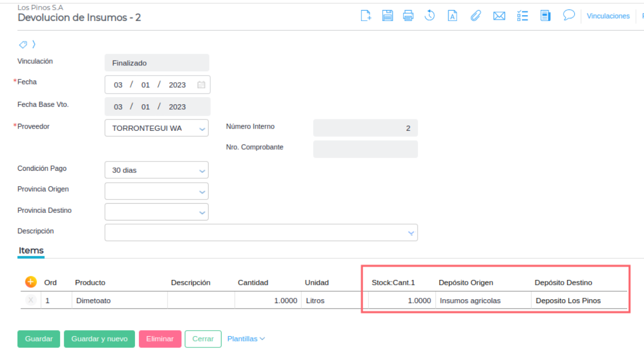Print the document with printer icon
The height and width of the screenshot is (355, 644).
pyautogui.click(x=408, y=16)
